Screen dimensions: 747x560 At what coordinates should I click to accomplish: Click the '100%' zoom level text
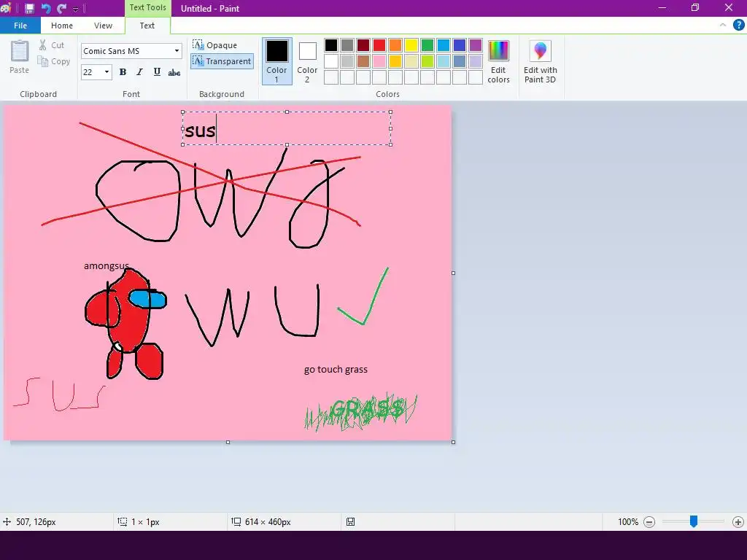[628, 522]
